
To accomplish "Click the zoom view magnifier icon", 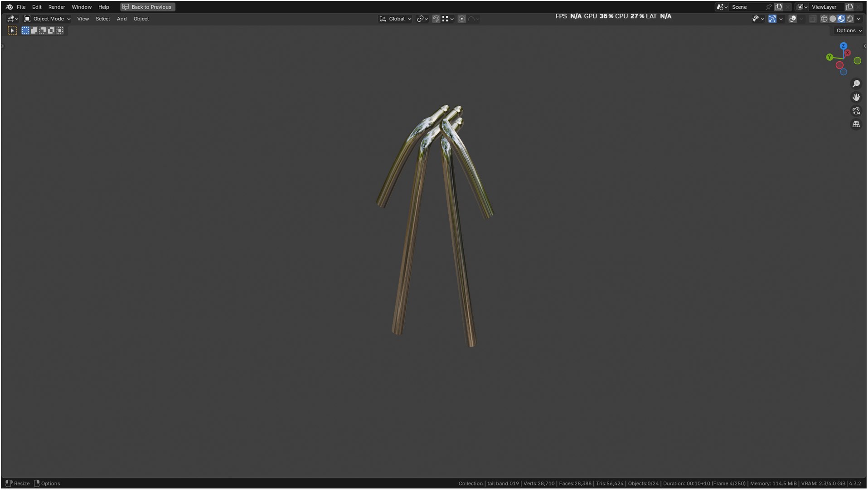I will tap(856, 84).
